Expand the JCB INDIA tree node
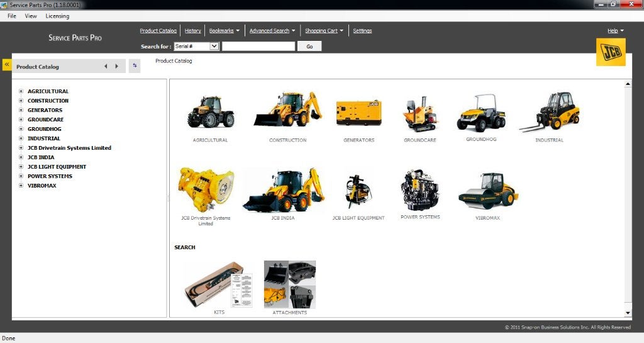 21,157
